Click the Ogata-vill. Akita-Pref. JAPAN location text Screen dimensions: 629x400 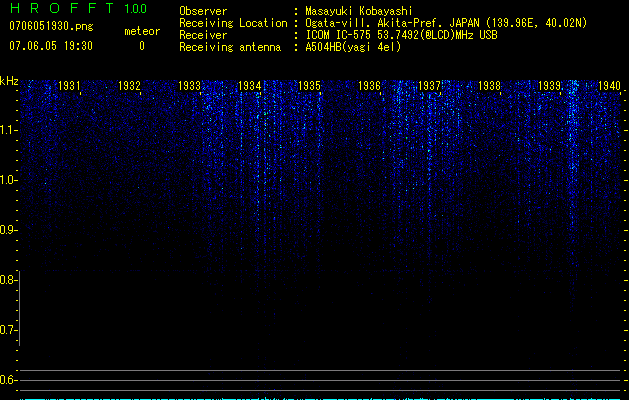[x=446, y=23]
